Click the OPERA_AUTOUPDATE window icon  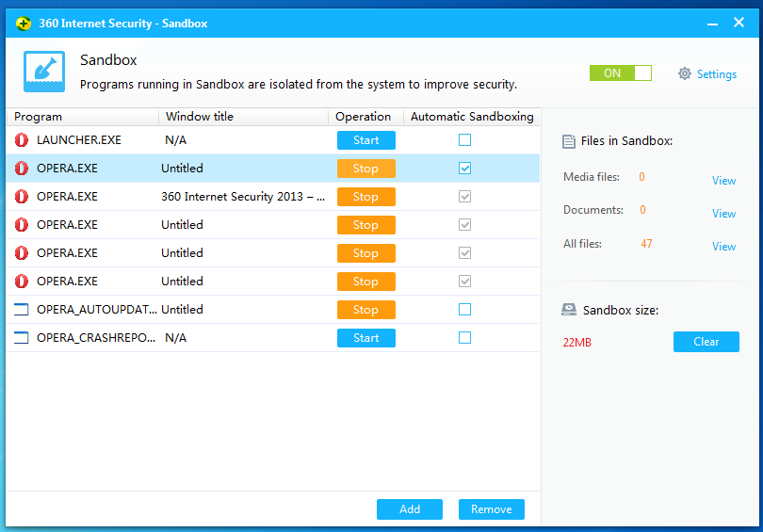point(22,309)
